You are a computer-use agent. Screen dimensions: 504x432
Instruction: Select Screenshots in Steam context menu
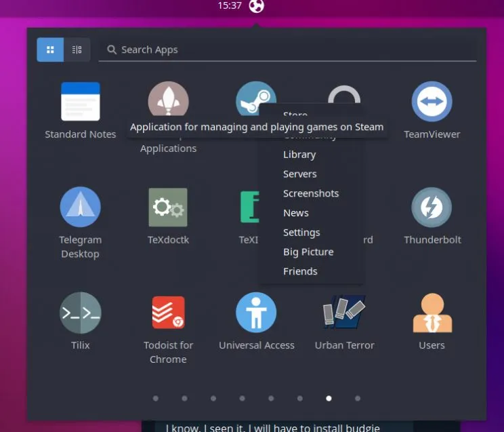tap(311, 193)
